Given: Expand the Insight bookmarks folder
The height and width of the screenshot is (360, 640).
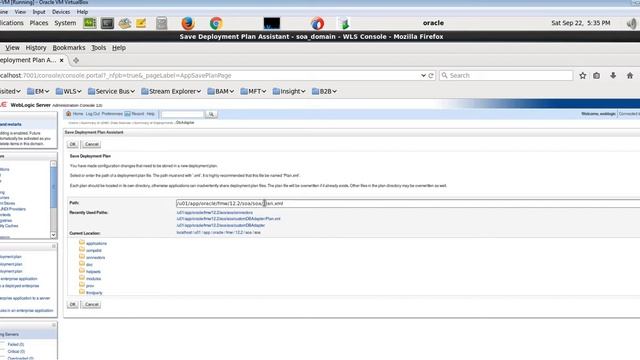Looking at the screenshot, I should 289,91.
